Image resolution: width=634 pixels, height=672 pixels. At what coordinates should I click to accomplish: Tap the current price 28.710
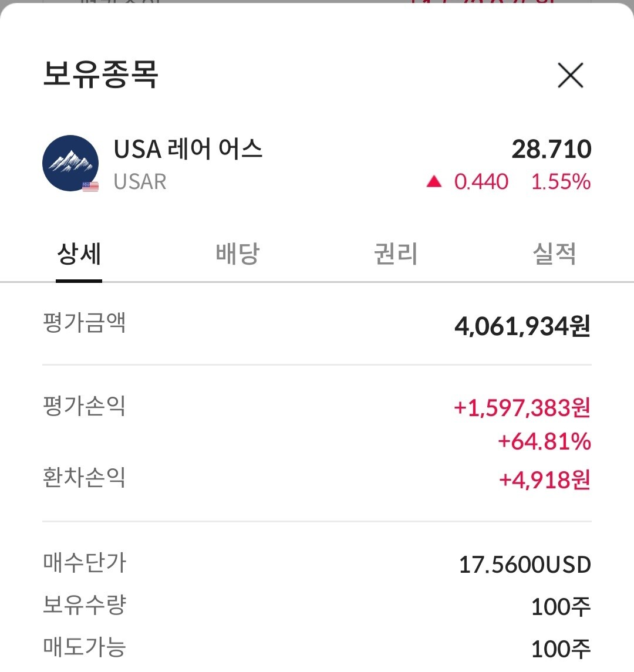(x=551, y=150)
